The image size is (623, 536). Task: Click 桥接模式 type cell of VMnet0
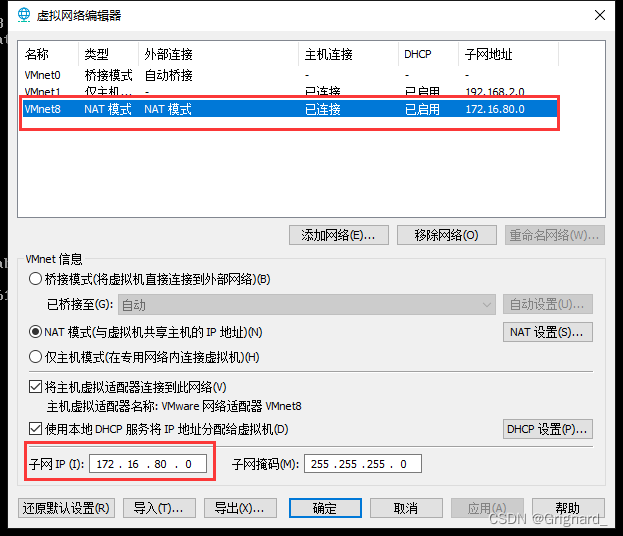tap(108, 75)
